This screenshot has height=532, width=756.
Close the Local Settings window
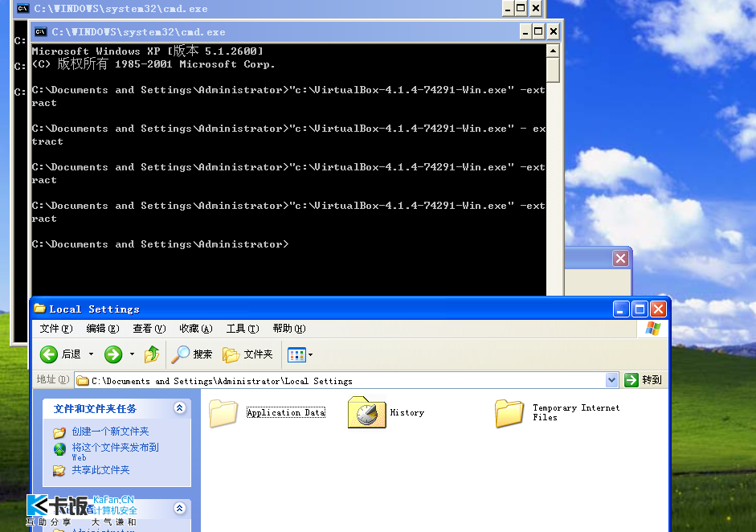658,309
